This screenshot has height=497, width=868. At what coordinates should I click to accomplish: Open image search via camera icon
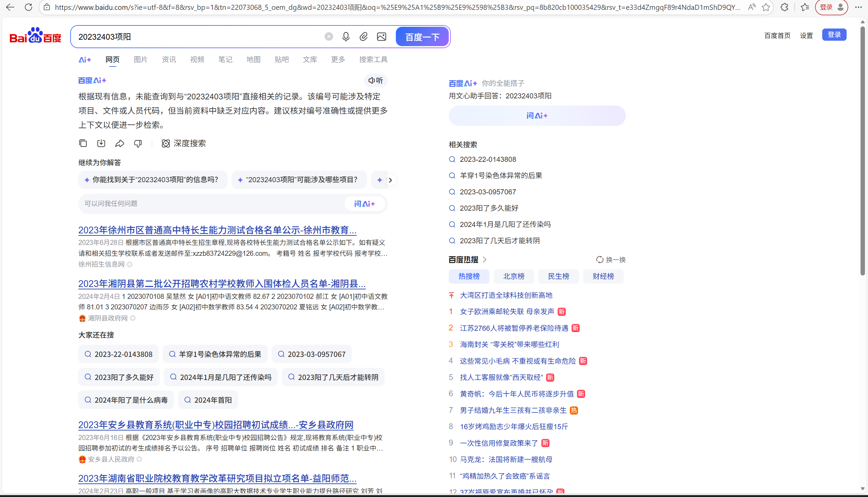coord(381,37)
